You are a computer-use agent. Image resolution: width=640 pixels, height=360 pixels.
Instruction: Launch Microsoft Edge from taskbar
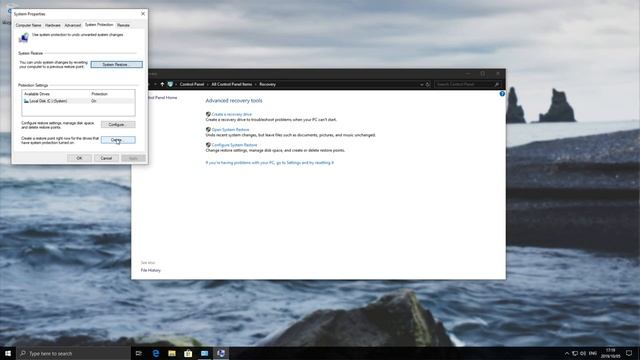point(156,353)
